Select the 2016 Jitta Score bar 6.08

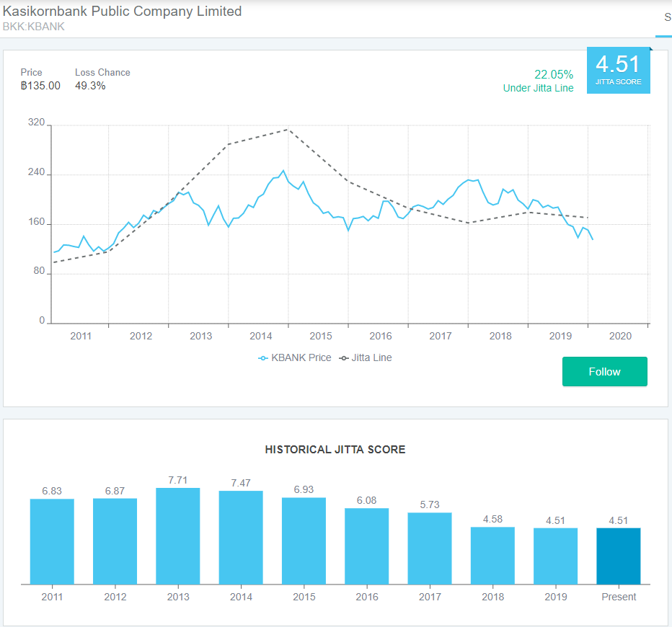coord(367,546)
